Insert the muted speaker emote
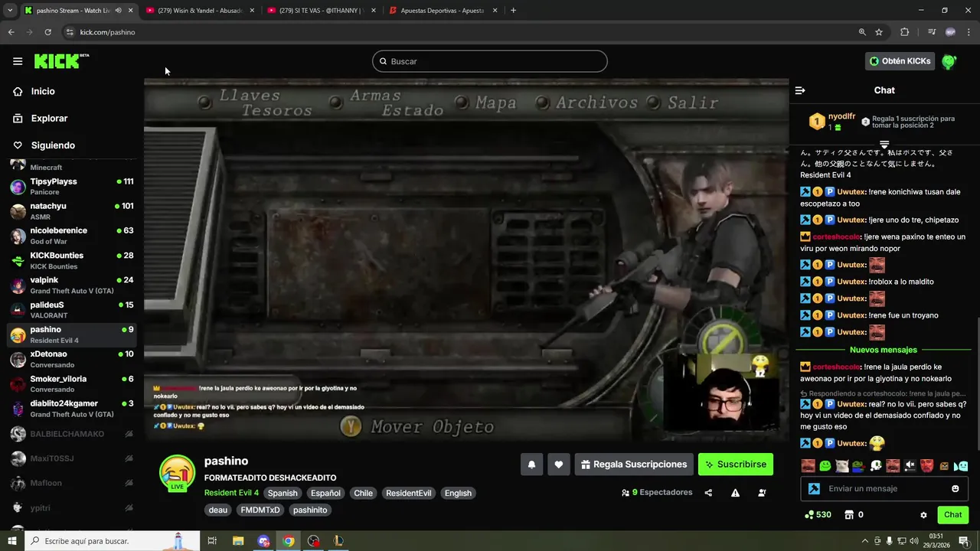Screen dimensions: 980x551 910,465
